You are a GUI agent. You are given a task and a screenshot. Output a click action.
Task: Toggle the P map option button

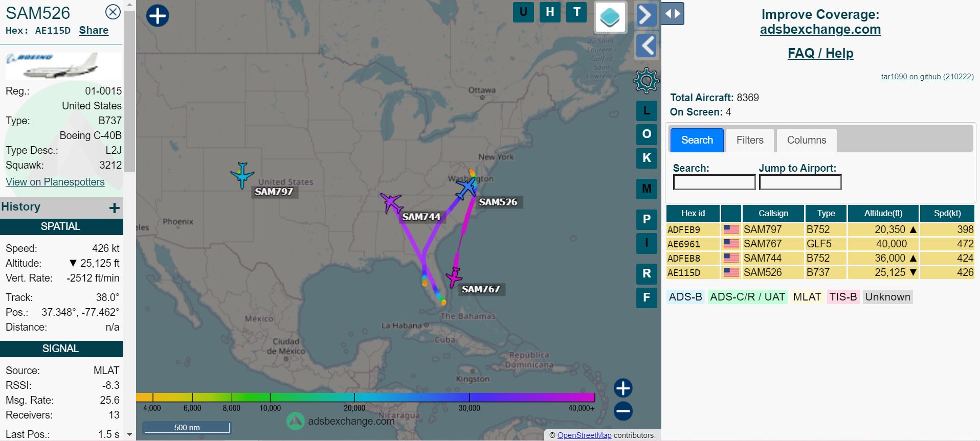click(647, 220)
